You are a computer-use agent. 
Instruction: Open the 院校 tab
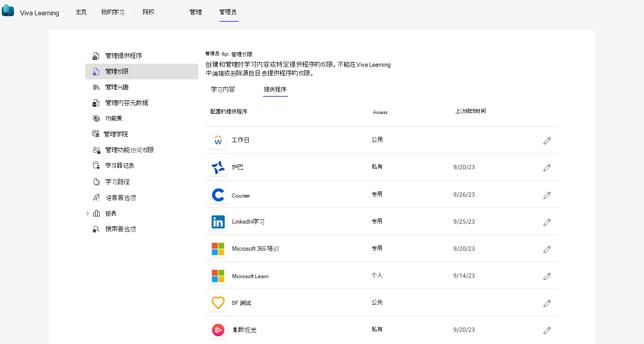tap(148, 12)
